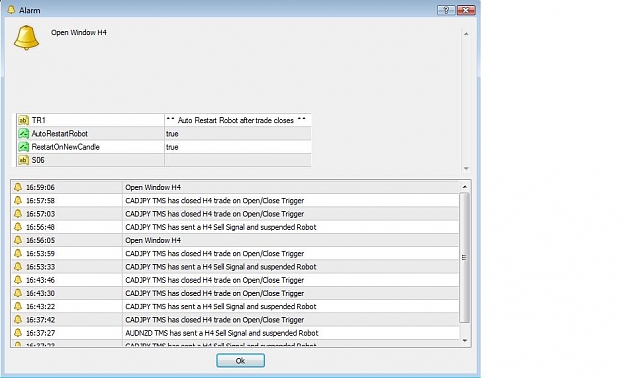Click the down arrow of the upper message panel scrollbar
The image size is (625, 378).
click(x=466, y=169)
